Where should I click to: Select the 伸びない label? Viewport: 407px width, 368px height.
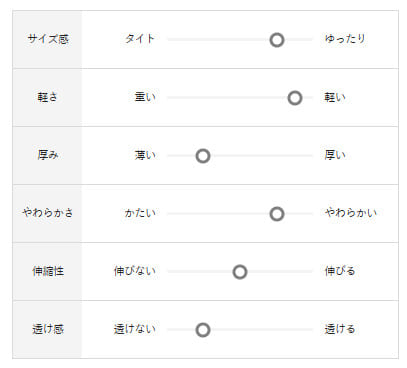click(x=135, y=271)
